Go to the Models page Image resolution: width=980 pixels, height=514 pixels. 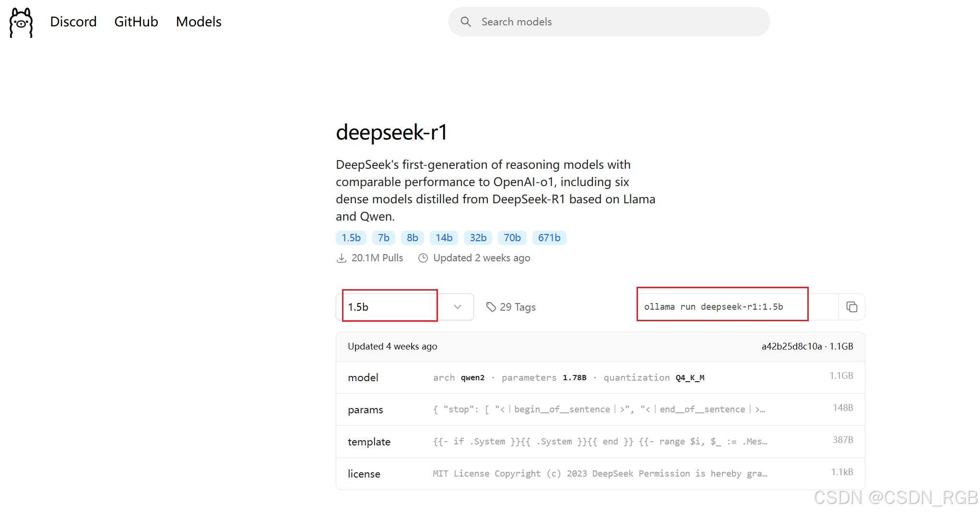[199, 22]
